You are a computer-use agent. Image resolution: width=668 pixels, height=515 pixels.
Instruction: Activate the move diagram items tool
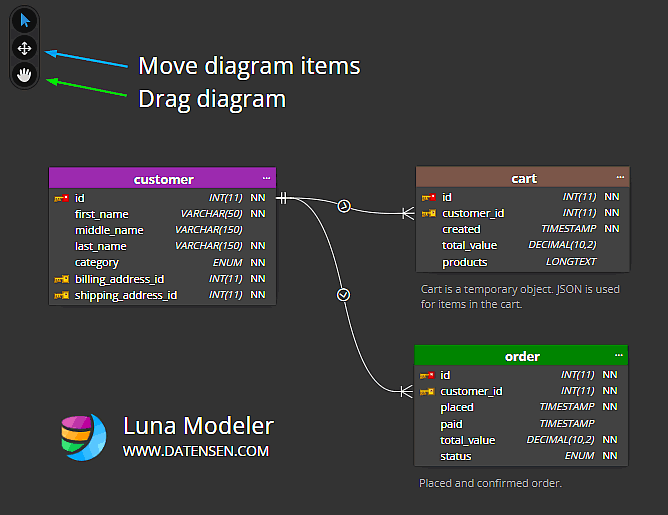click(x=24, y=48)
